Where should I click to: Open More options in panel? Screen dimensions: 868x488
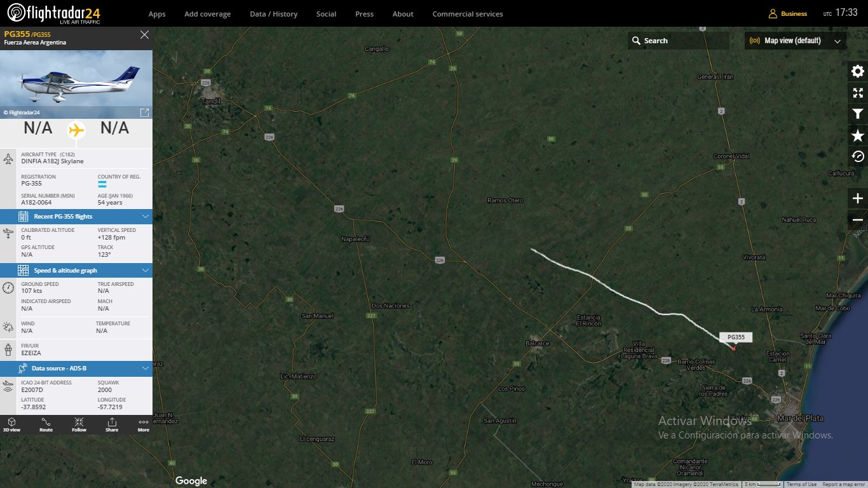tap(144, 424)
